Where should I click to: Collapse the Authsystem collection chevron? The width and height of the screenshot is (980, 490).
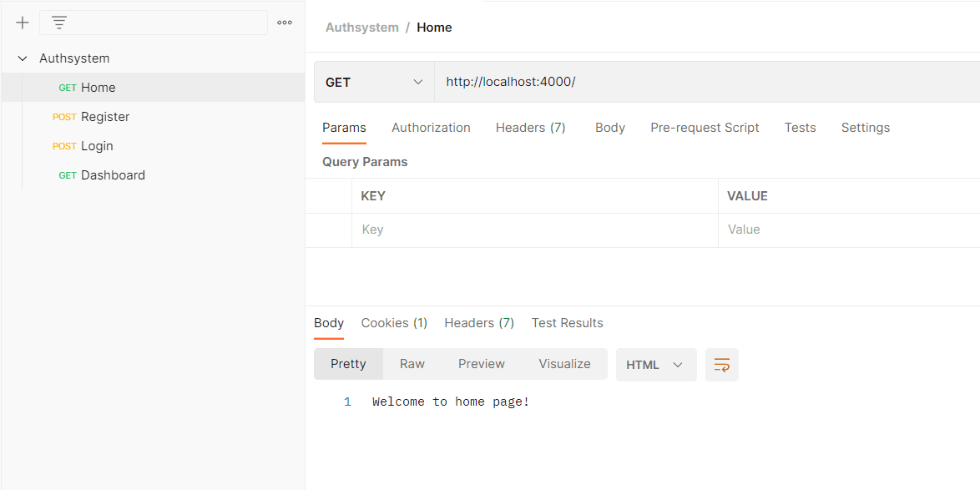(x=23, y=58)
